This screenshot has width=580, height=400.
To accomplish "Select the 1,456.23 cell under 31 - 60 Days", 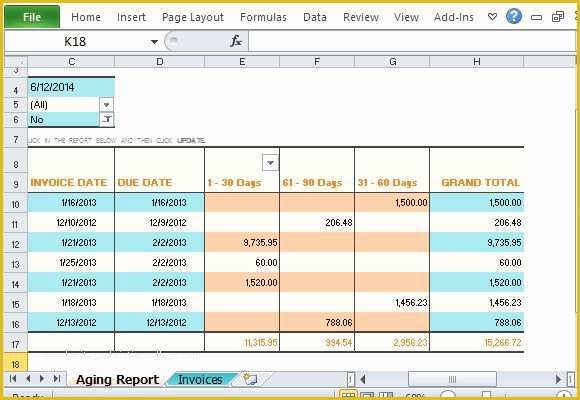I will [392, 302].
